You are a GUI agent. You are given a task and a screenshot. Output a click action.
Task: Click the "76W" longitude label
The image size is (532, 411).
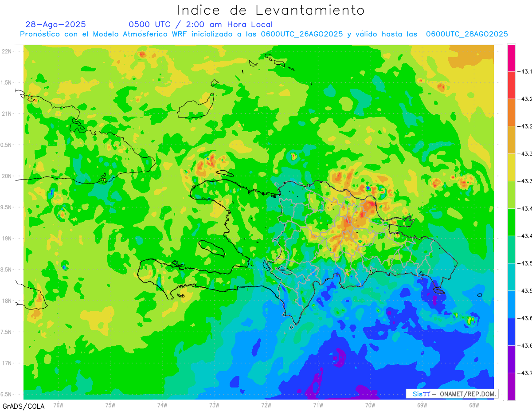point(58,405)
